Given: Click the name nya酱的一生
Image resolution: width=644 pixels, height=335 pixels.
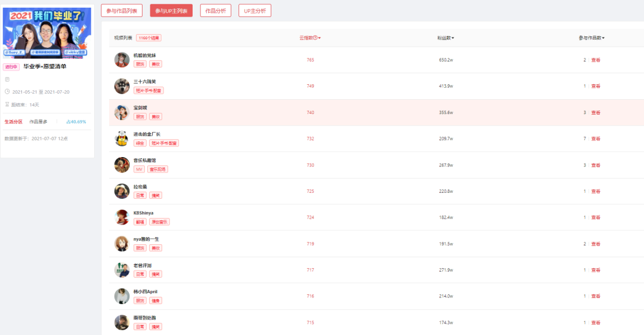Looking at the screenshot, I should (x=146, y=239).
